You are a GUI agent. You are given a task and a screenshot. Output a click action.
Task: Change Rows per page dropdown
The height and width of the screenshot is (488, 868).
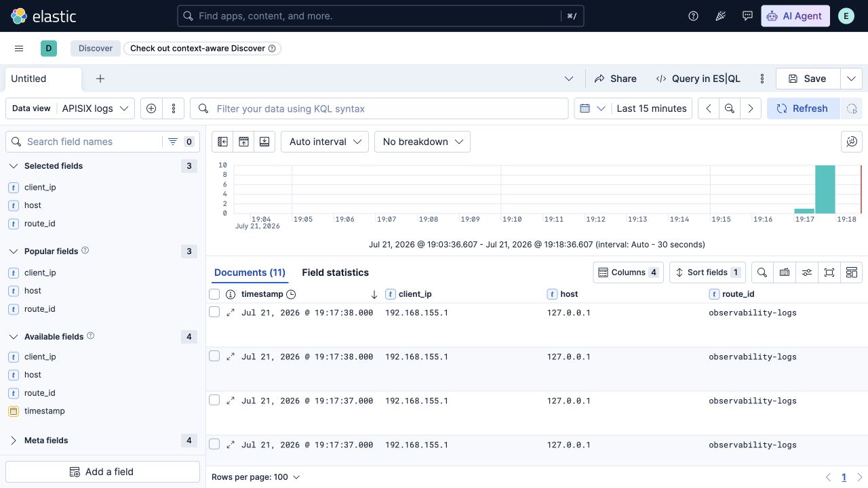pyautogui.click(x=256, y=477)
